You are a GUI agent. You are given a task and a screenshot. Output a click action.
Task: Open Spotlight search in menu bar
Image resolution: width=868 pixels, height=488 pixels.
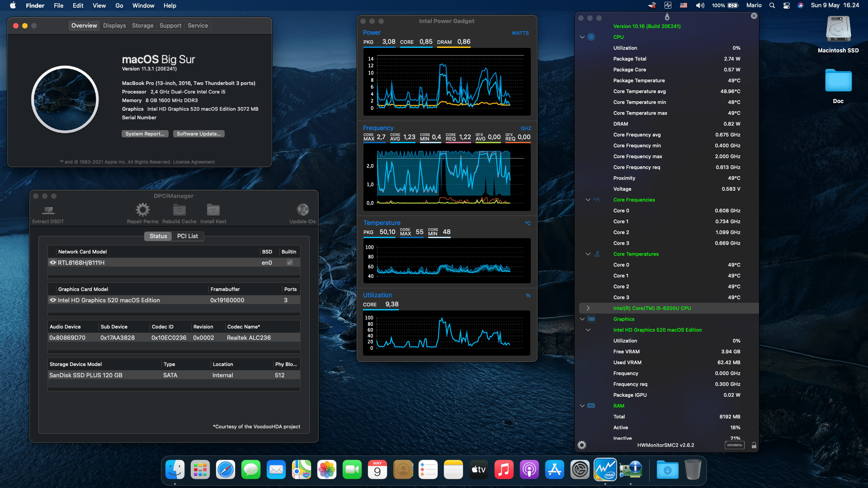772,5
